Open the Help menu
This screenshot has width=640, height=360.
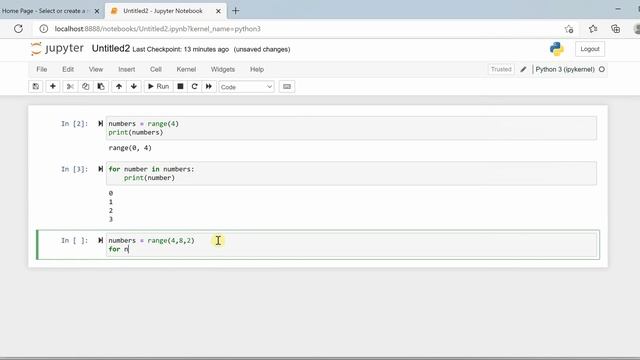(257, 69)
